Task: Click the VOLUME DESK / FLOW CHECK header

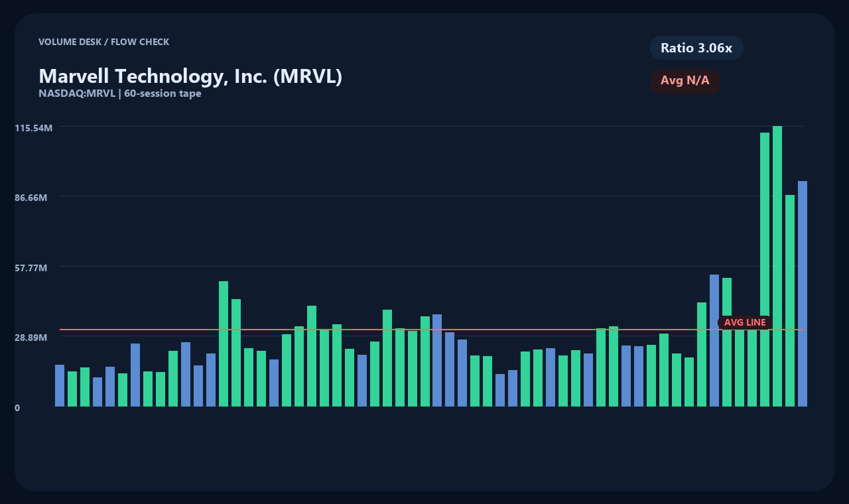Action: click(103, 42)
